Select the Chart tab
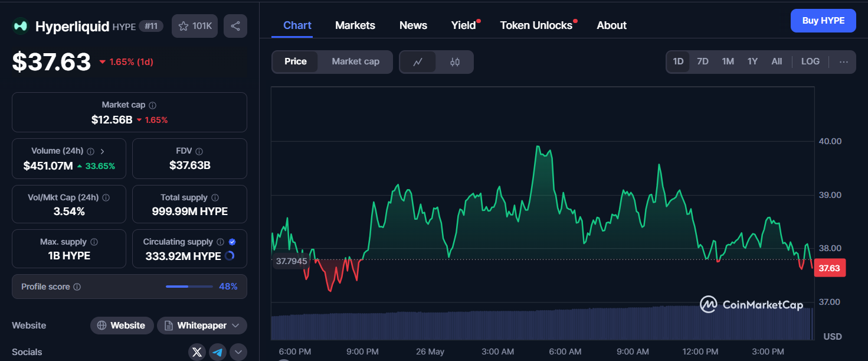 pos(297,25)
